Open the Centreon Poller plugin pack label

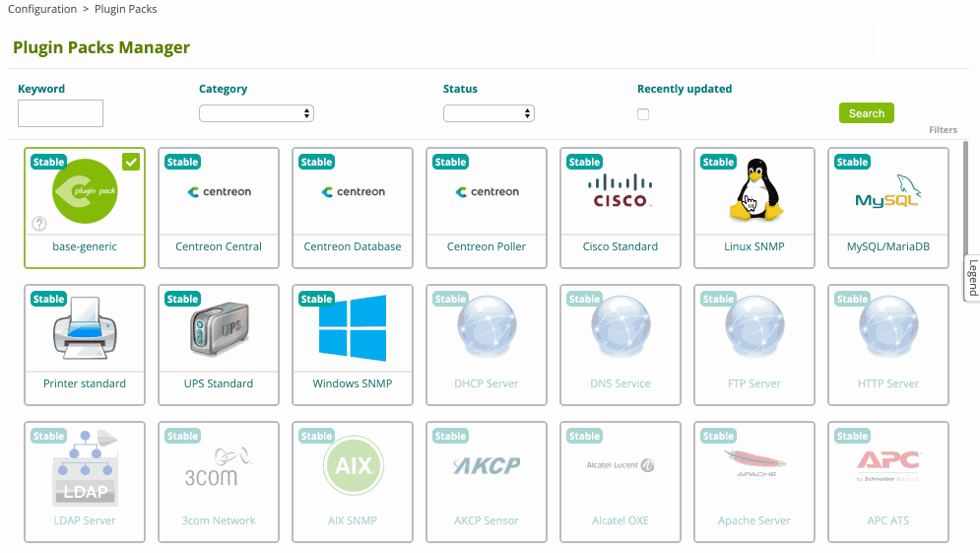(x=487, y=246)
